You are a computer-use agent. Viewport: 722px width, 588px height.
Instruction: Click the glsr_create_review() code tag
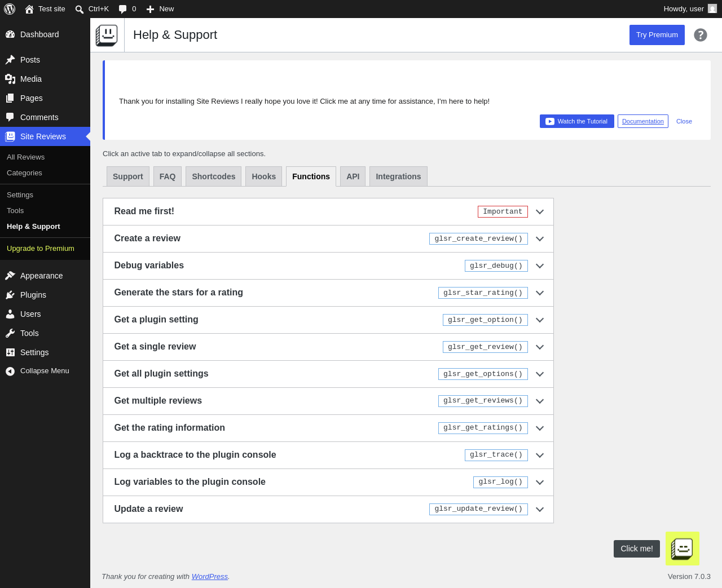click(478, 238)
